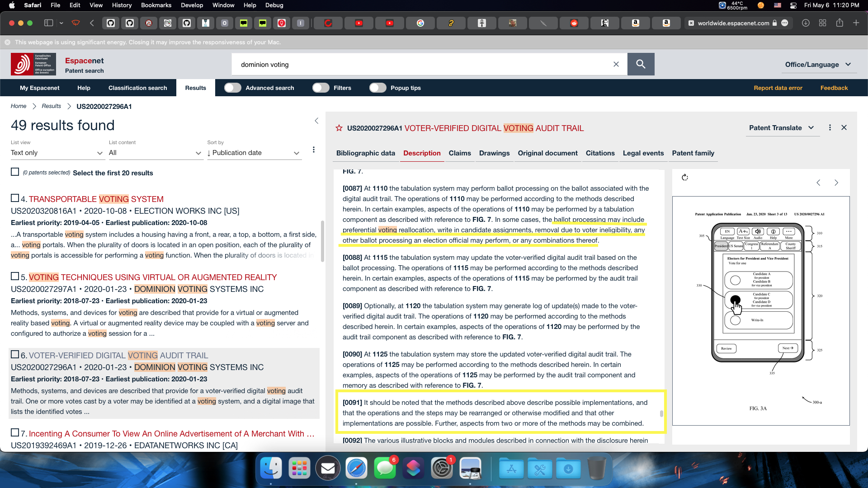Image resolution: width=868 pixels, height=488 pixels.
Task: Open Original document tab
Action: click(547, 153)
